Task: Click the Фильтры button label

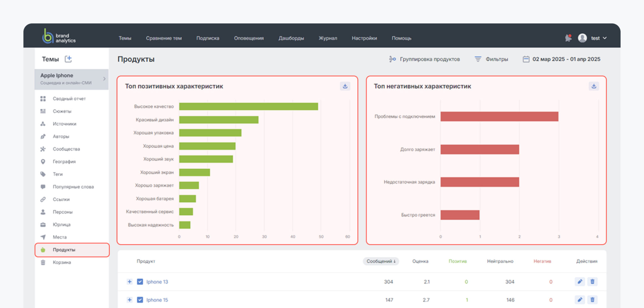Action: pyautogui.click(x=497, y=59)
